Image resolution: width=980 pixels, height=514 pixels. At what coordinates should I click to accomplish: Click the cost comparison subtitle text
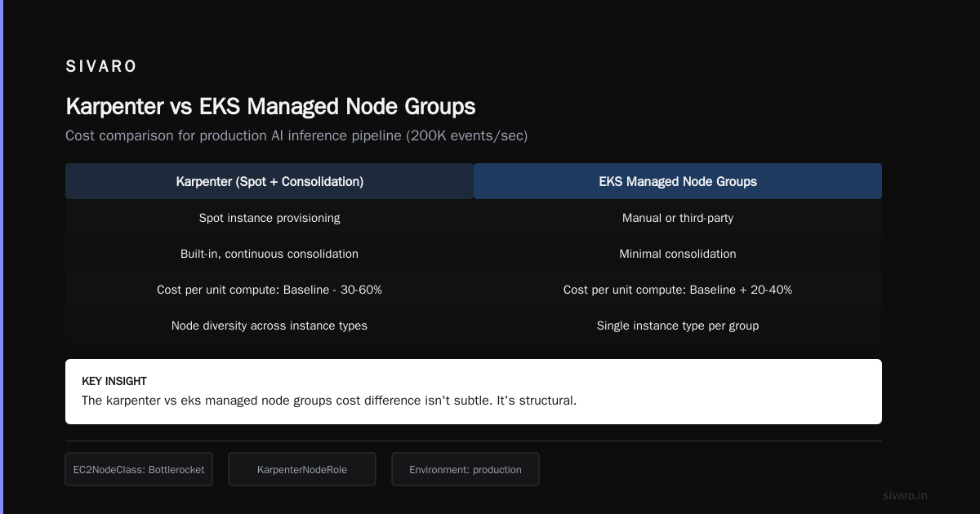[296, 135]
